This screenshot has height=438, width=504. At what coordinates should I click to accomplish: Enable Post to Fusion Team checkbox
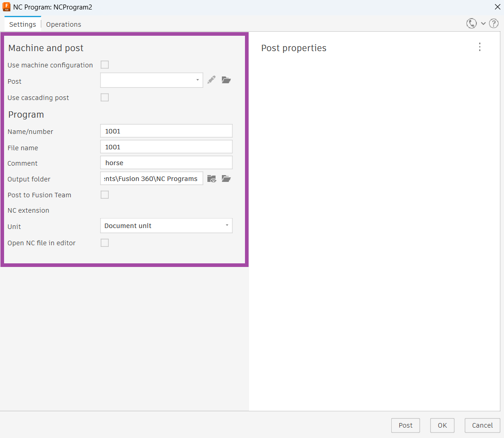click(105, 195)
